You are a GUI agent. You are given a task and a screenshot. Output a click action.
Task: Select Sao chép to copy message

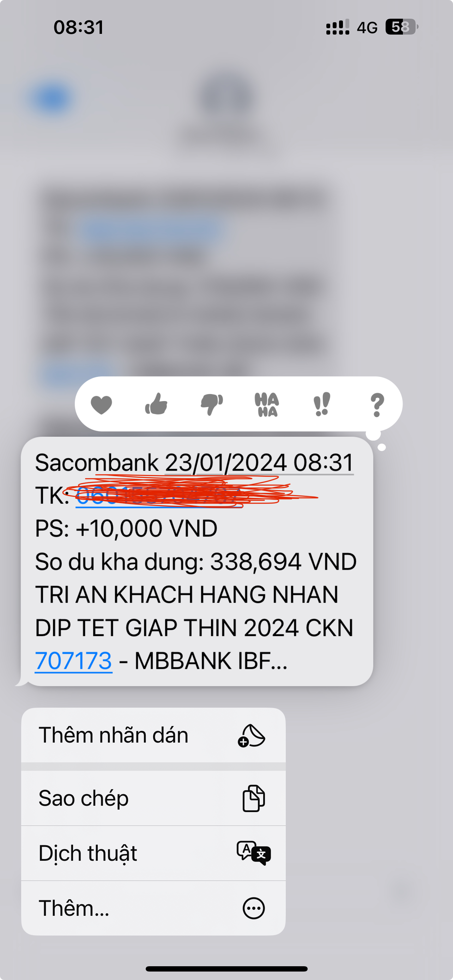(153, 798)
